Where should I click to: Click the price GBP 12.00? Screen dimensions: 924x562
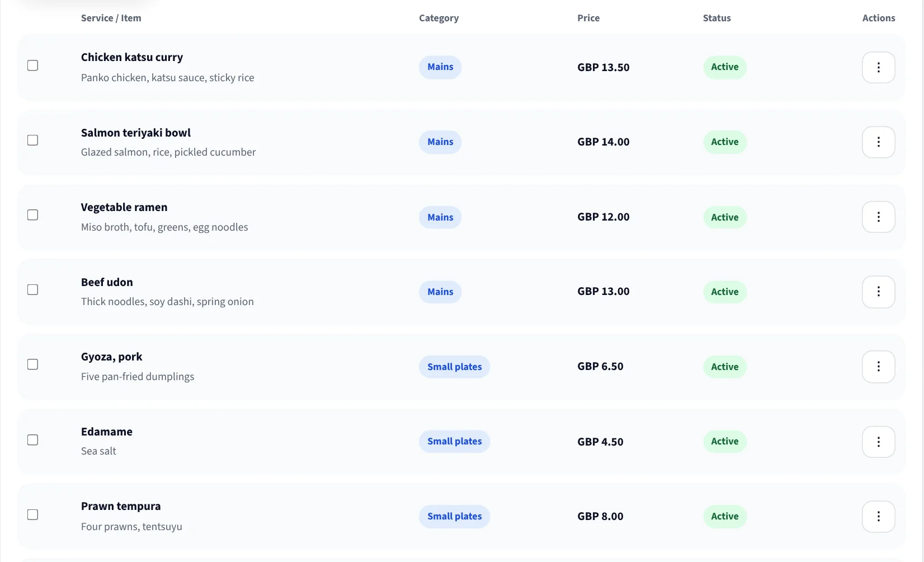click(604, 217)
